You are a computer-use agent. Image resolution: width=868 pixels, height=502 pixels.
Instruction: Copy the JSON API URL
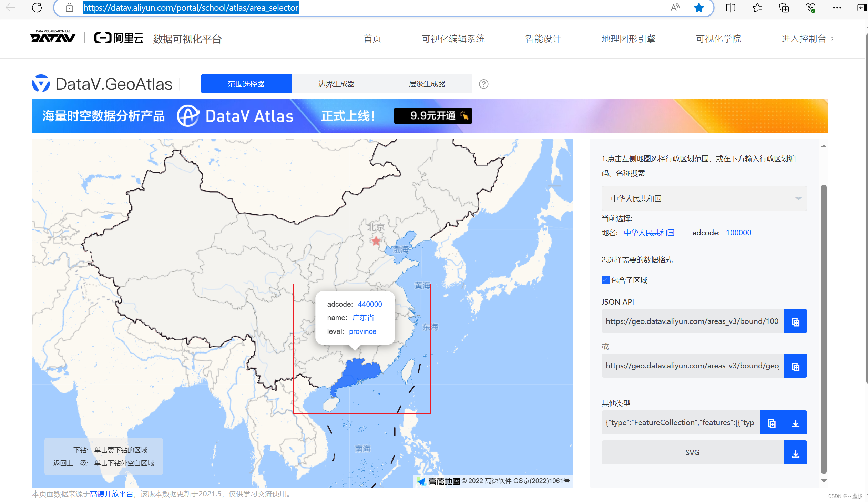795,321
